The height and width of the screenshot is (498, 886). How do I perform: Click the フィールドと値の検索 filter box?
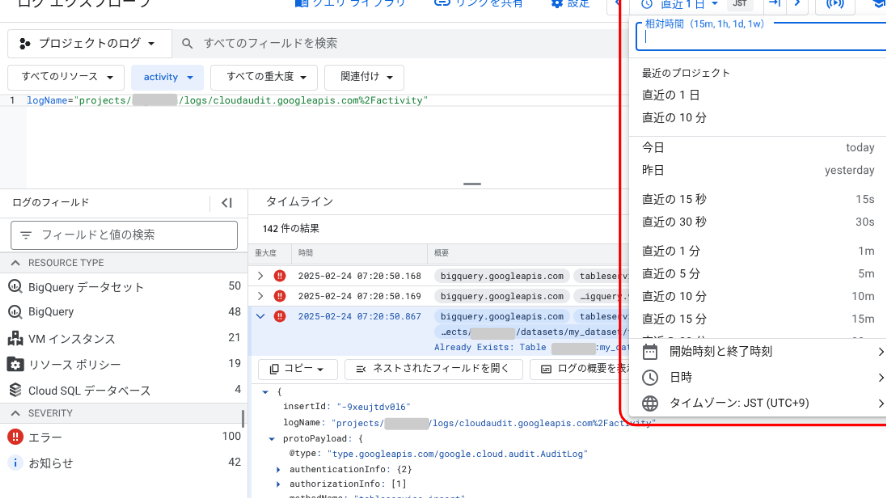click(x=124, y=235)
